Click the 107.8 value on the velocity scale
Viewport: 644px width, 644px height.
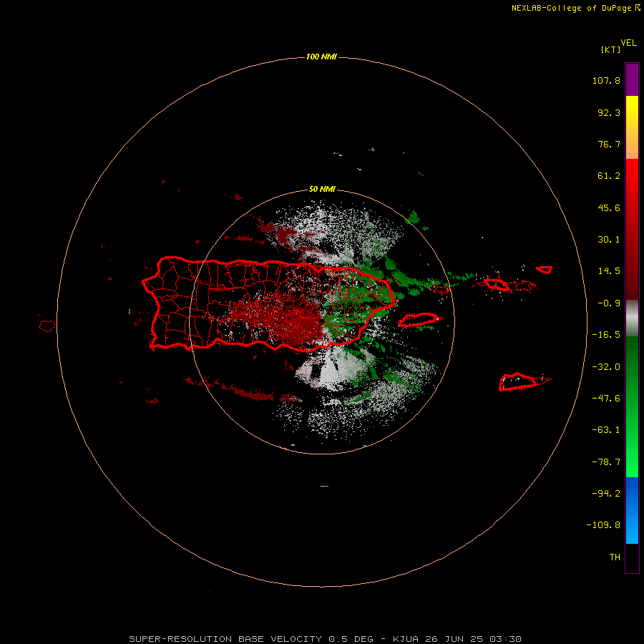(x=606, y=80)
